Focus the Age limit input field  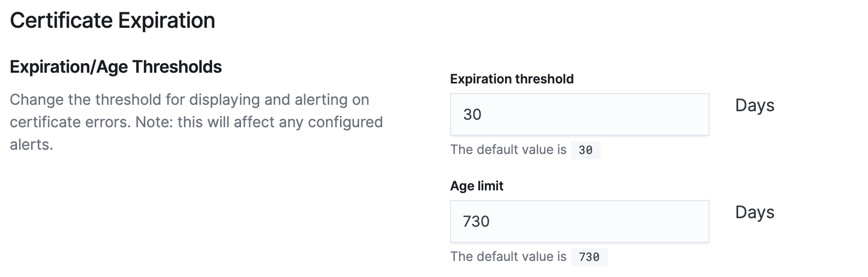click(x=579, y=221)
